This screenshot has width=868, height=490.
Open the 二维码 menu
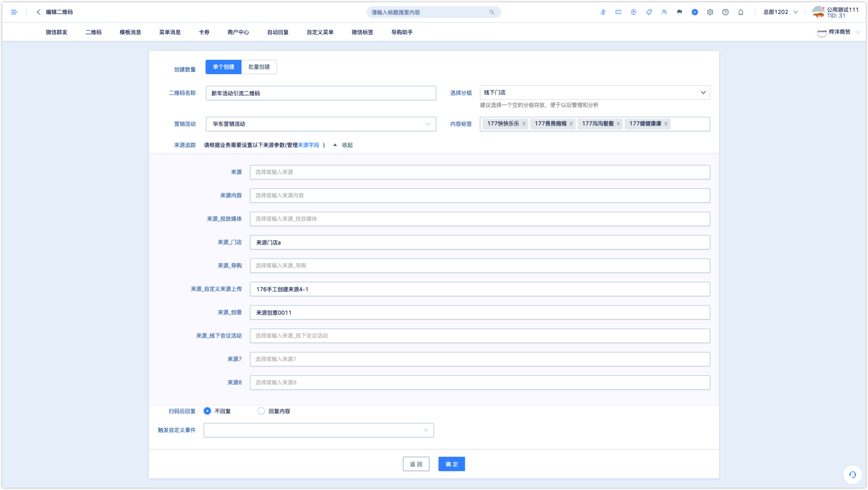click(x=93, y=32)
